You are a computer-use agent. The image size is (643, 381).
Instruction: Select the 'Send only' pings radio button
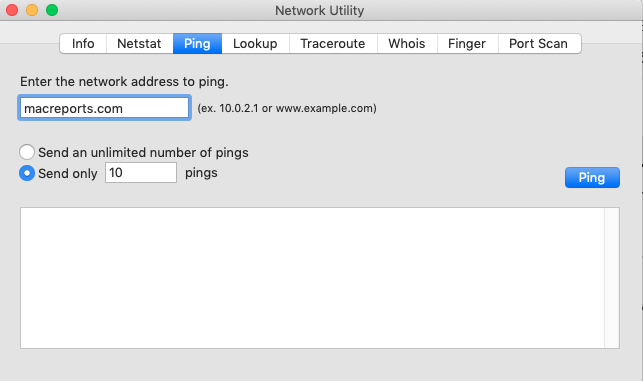(27, 173)
